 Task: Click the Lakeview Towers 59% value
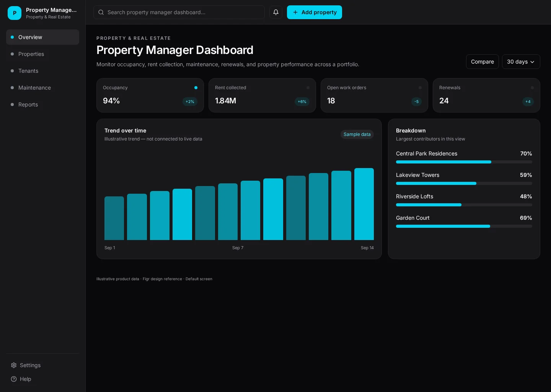click(526, 175)
